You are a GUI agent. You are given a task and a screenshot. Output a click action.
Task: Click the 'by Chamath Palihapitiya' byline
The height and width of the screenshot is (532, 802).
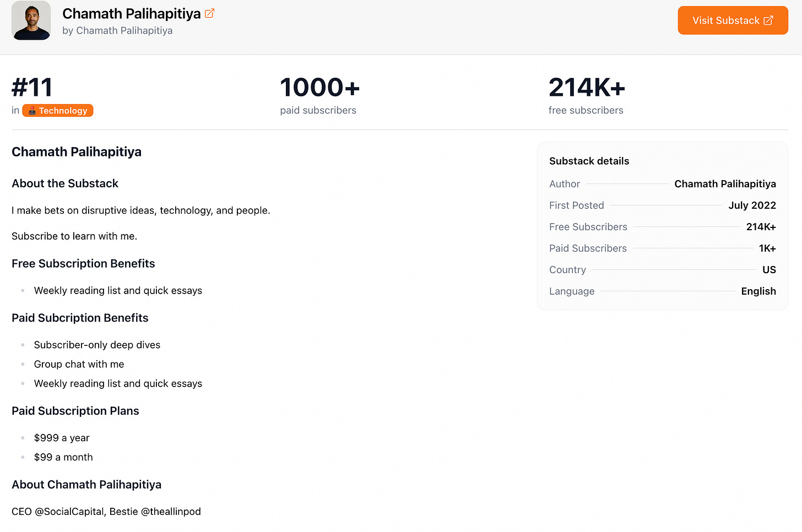click(x=117, y=31)
